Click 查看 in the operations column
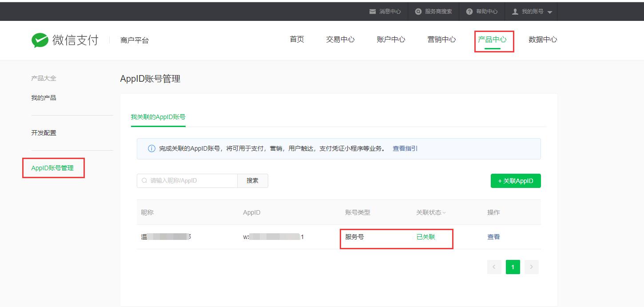The image size is (644, 307). pyautogui.click(x=494, y=236)
